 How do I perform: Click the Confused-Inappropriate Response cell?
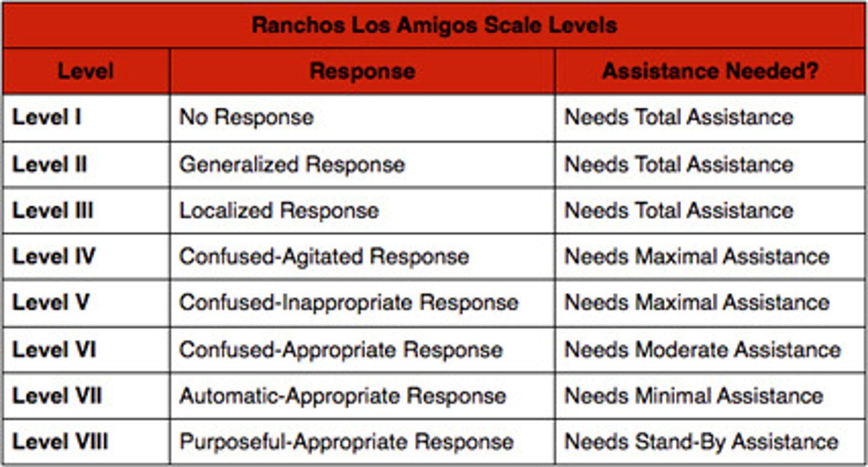(348, 302)
